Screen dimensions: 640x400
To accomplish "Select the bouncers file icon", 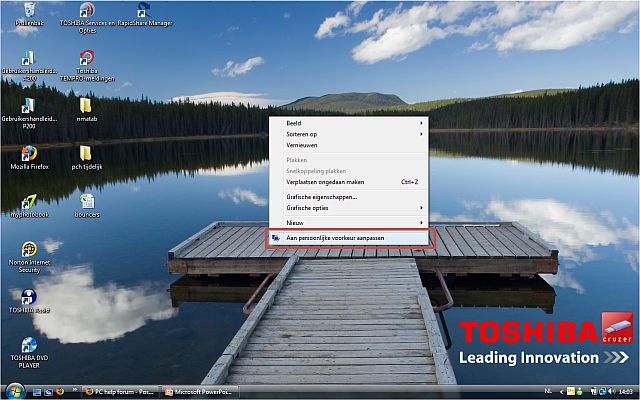I will coord(87,206).
